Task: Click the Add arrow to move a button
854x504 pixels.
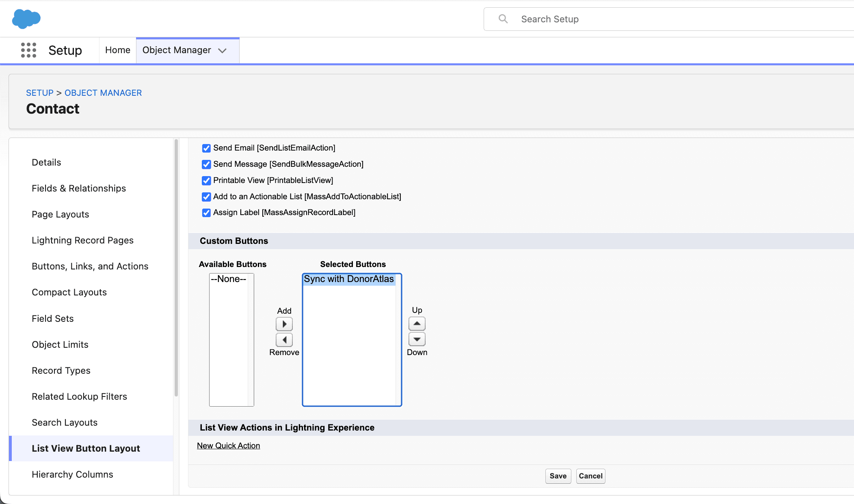Action: [x=284, y=323]
